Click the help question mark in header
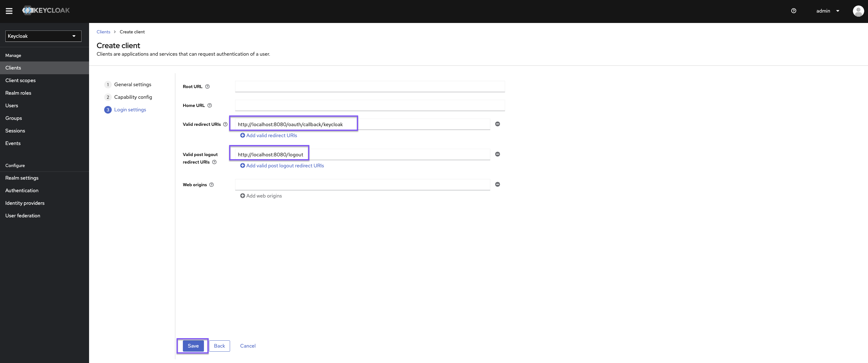 click(793, 11)
